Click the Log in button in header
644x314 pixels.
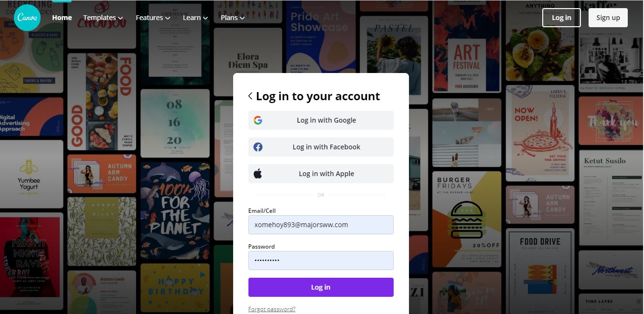[x=561, y=18]
